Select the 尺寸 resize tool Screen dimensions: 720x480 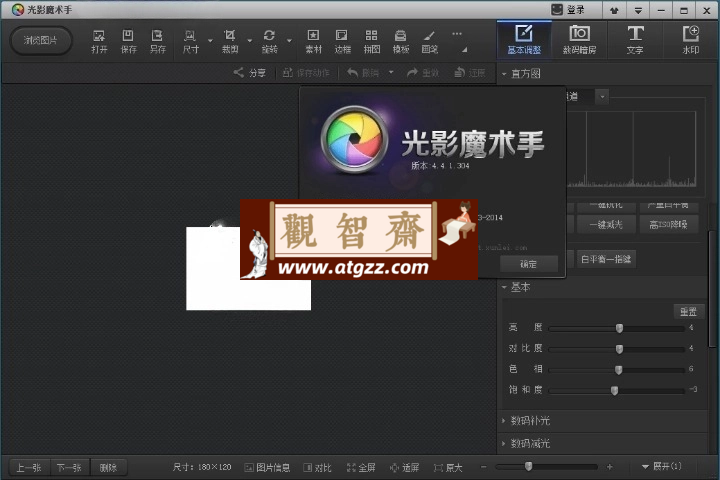(190, 41)
